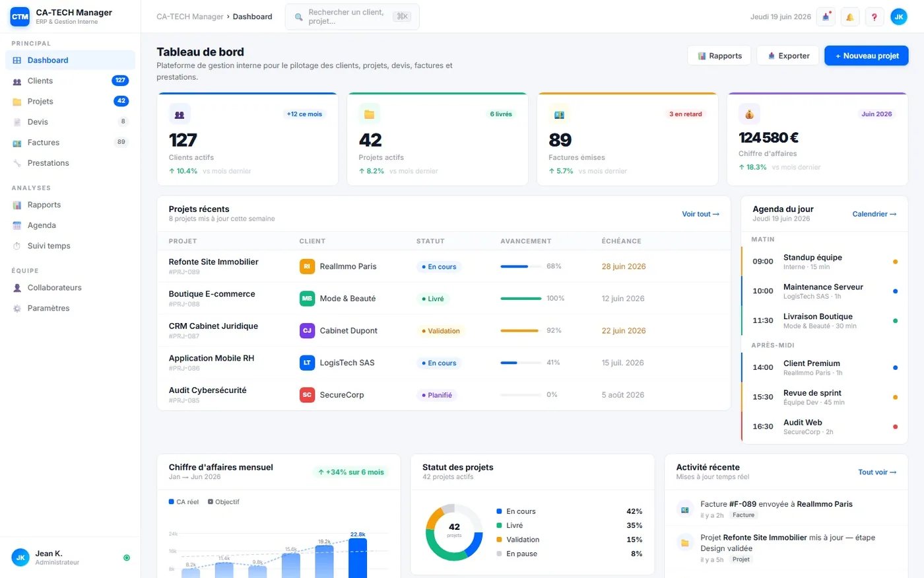The height and width of the screenshot is (578, 924).
Task: Click the Nouveau projet button
Action: click(x=867, y=55)
